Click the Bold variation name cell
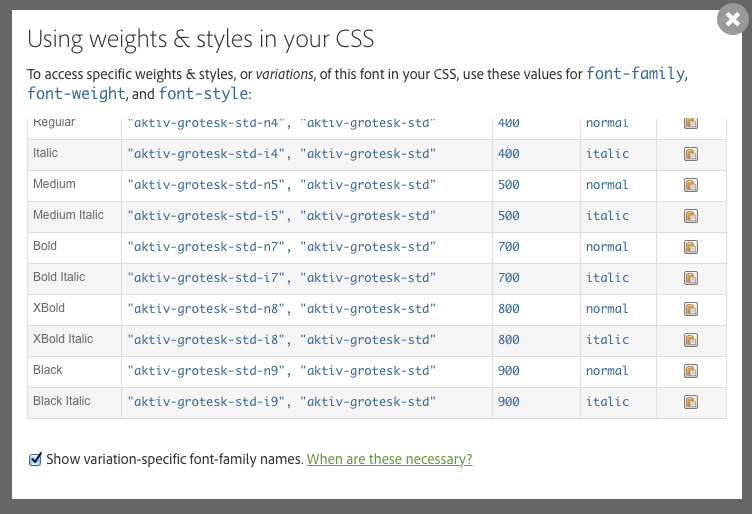752x514 pixels. [x=74, y=248]
